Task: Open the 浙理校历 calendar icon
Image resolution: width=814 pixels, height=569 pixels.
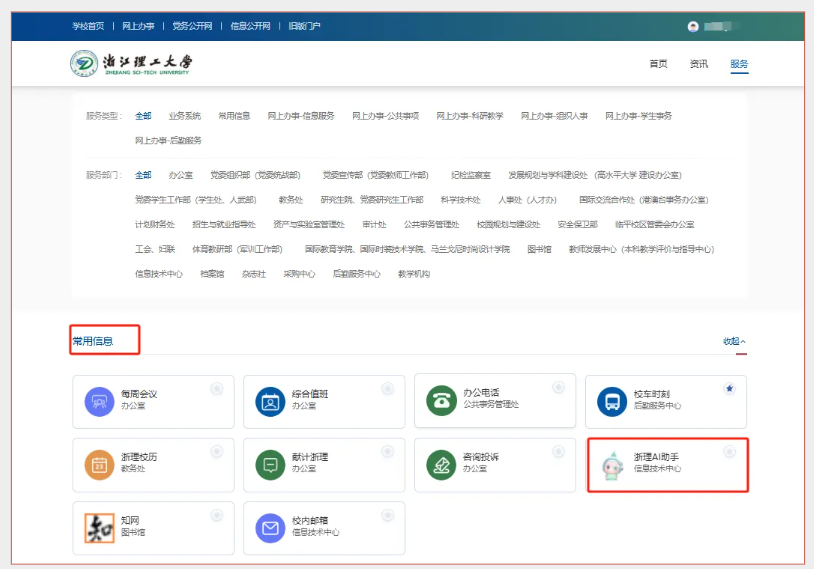Action: coord(99,465)
